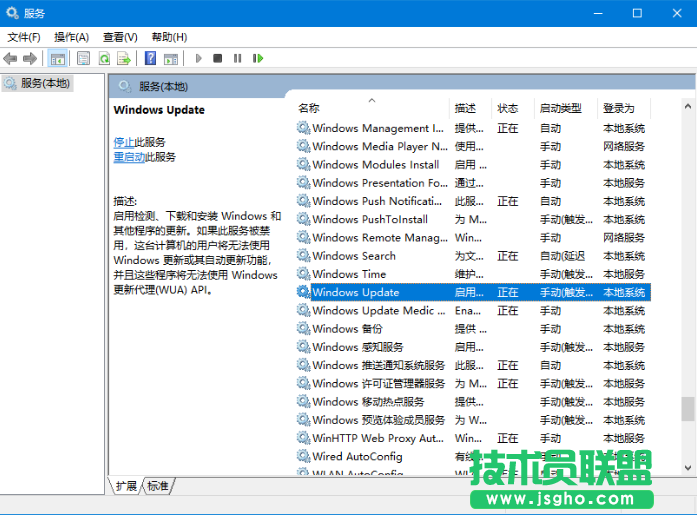The height and width of the screenshot is (515, 697).
Task: Open the 文件(F) menu
Action: 24,37
